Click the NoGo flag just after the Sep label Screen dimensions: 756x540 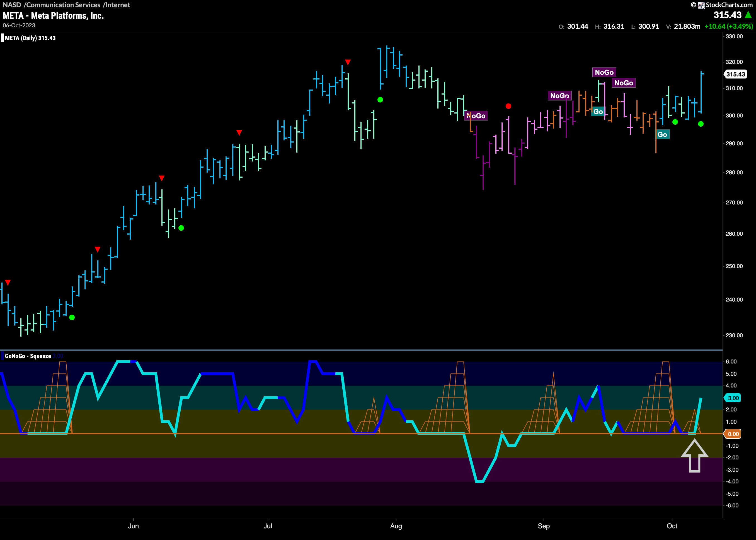pyautogui.click(x=559, y=96)
